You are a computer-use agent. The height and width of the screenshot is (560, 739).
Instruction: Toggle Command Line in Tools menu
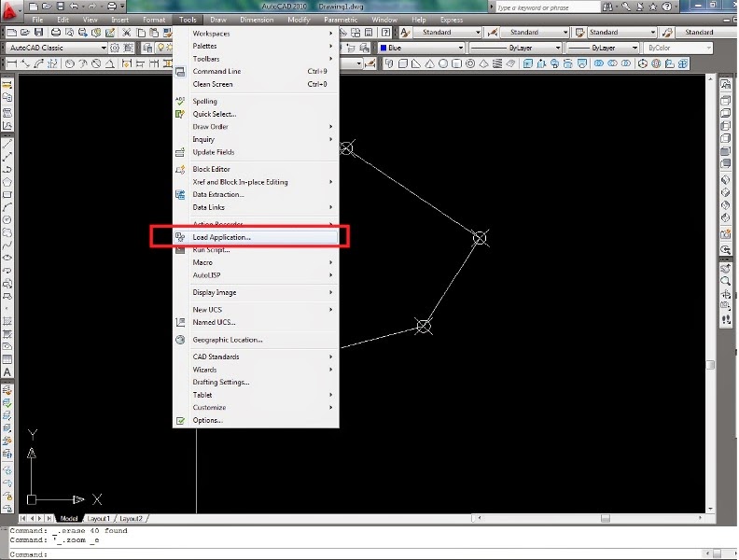pyautogui.click(x=256, y=72)
